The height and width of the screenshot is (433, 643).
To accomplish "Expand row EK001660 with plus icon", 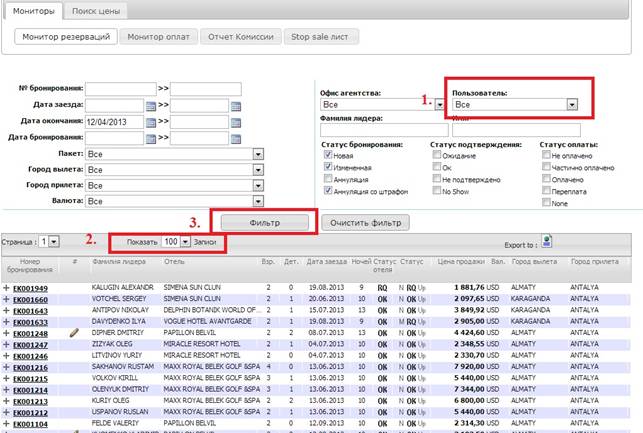I will 6,299.
